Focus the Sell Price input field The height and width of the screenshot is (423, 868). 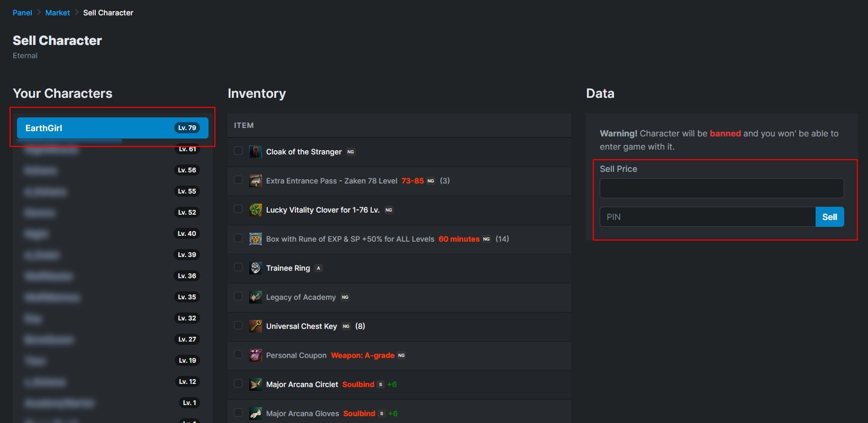point(721,188)
